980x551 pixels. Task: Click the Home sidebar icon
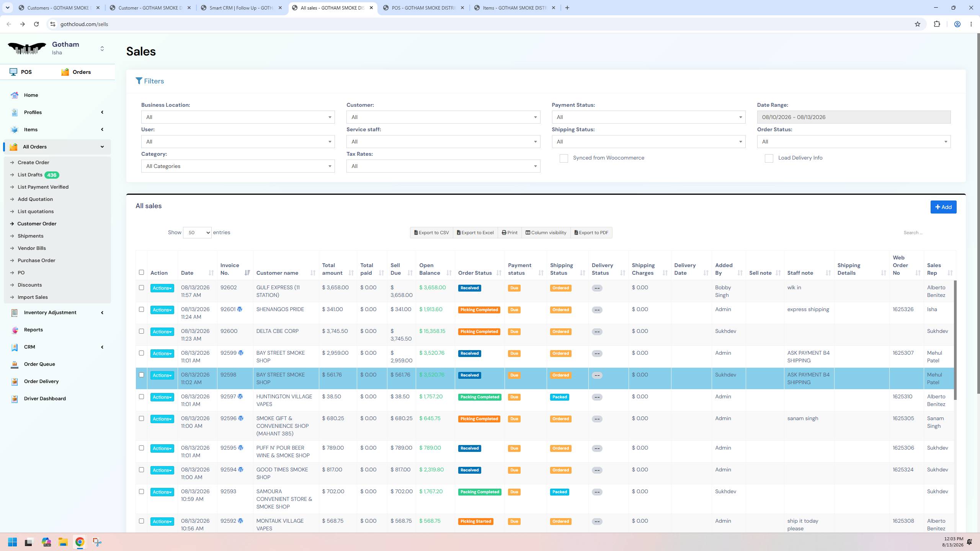pyautogui.click(x=15, y=95)
